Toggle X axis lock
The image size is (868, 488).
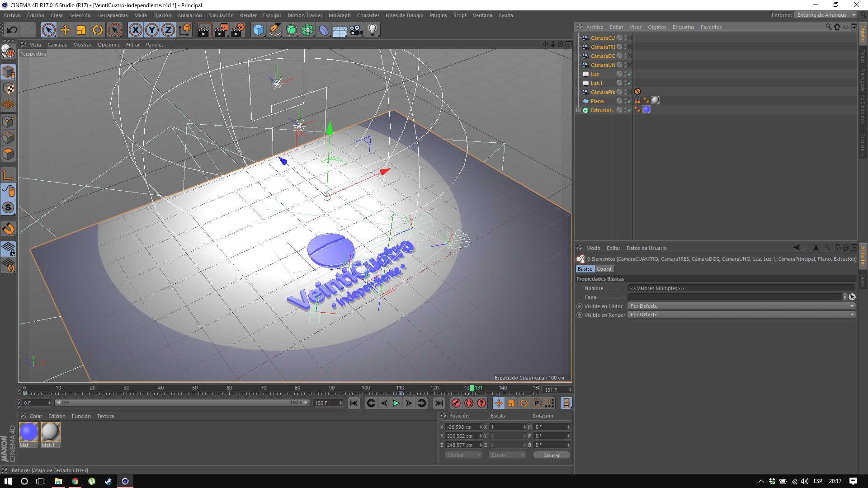[135, 30]
